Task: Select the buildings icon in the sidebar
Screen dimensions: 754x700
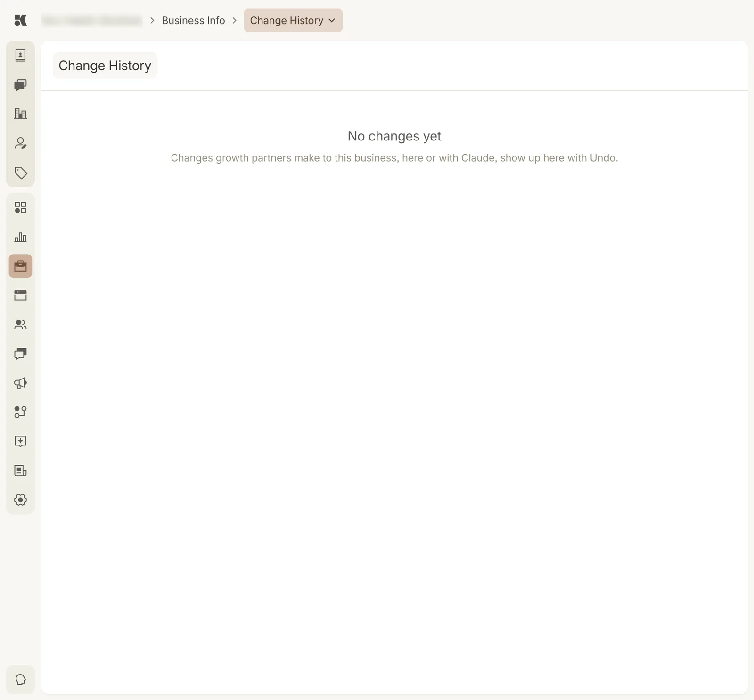Action: coord(20,114)
